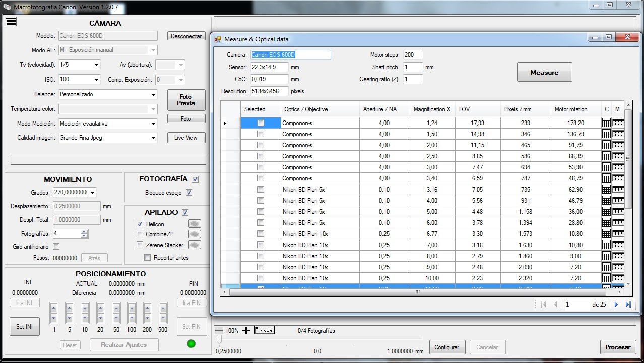Click the zoom out minus icon beside 100%
The height and width of the screenshot is (363, 644).
pyautogui.click(x=219, y=330)
